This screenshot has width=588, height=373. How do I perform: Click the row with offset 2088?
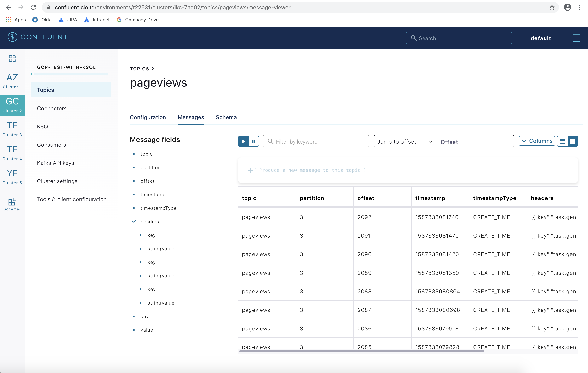click(408, 291)
